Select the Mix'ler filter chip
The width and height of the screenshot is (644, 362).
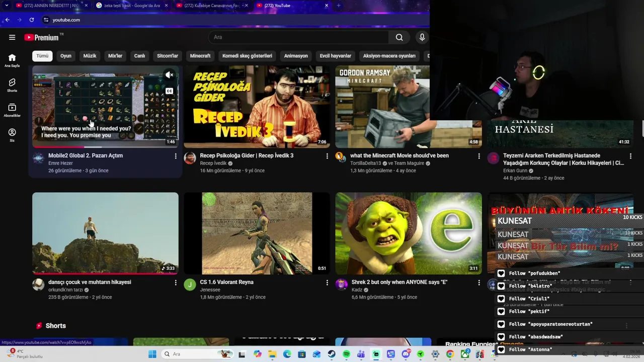click(115, 56)
